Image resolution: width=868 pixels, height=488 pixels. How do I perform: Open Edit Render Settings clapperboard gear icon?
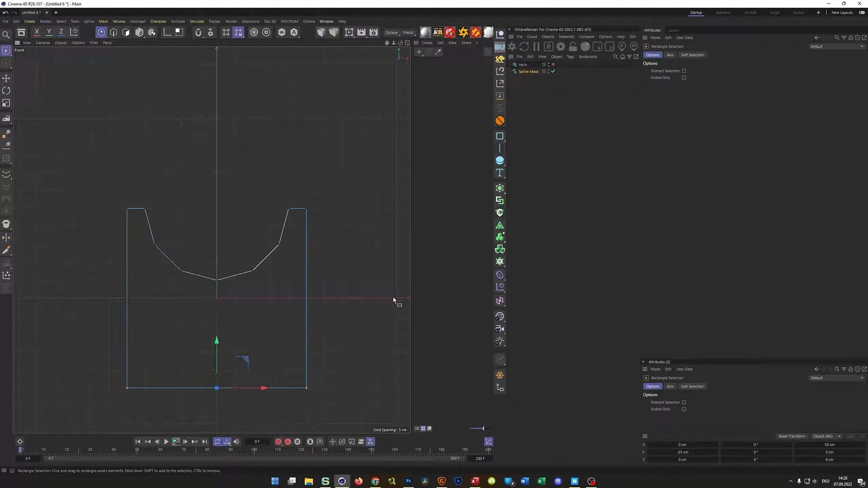point(374,32)
